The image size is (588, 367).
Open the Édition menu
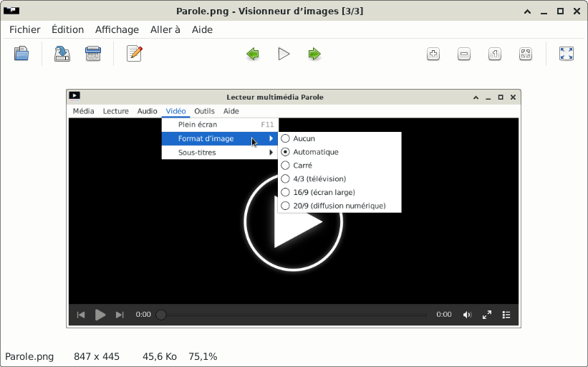click(x=67, y=29)
